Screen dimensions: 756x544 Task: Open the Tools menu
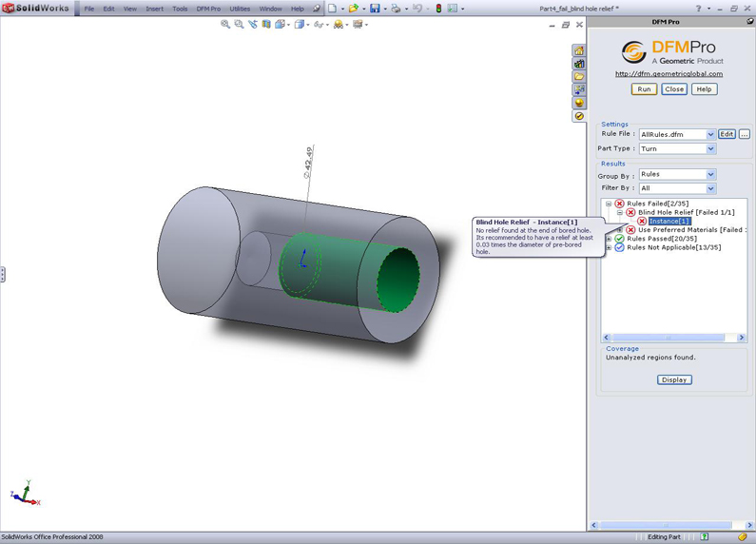point(180,9)
